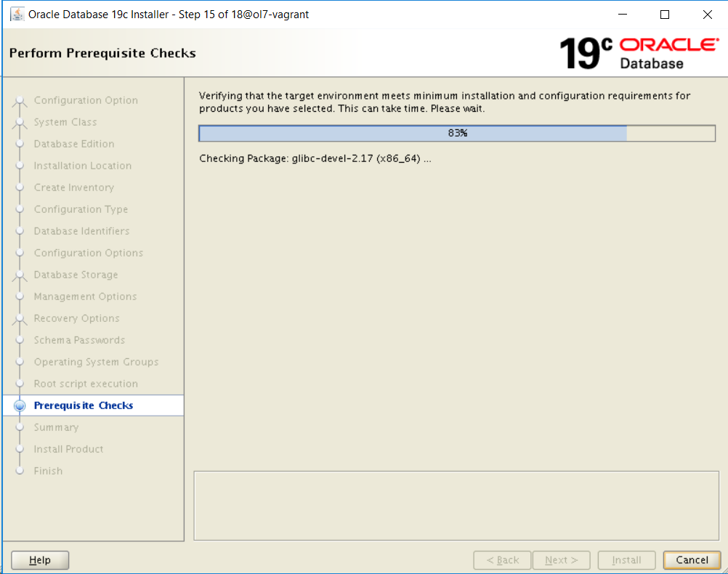This screenshot has height=574, width=728.
Task: Click the 83% progress bar
Action: (457, 133)
